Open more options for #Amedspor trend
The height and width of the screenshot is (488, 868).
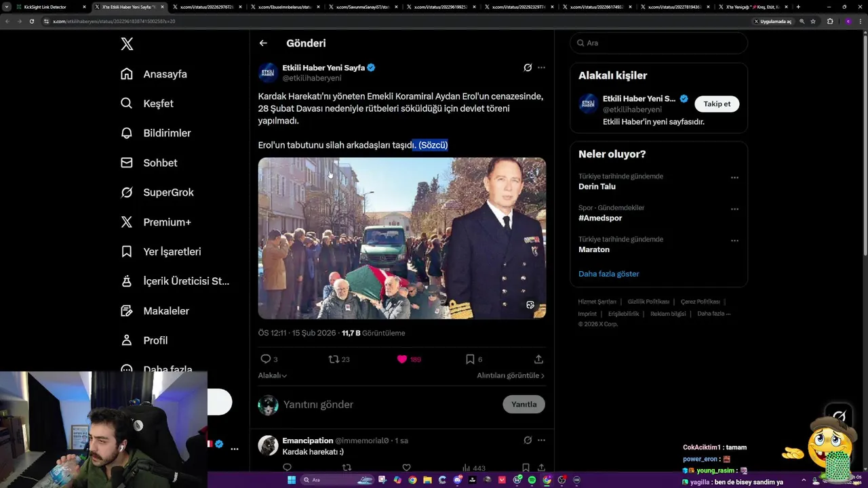(x=734, y=209)
